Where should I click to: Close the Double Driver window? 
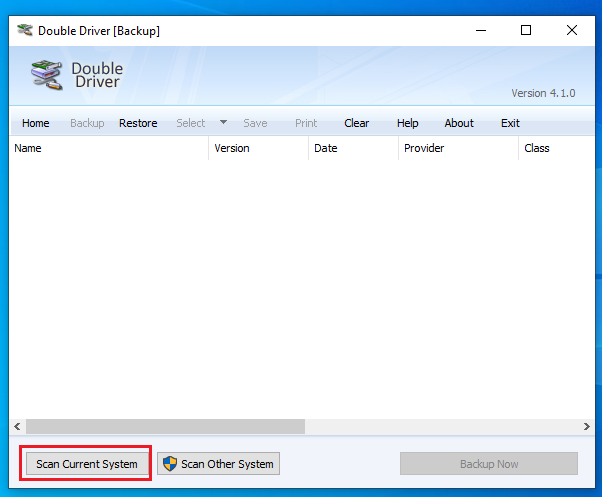(572, 30)
